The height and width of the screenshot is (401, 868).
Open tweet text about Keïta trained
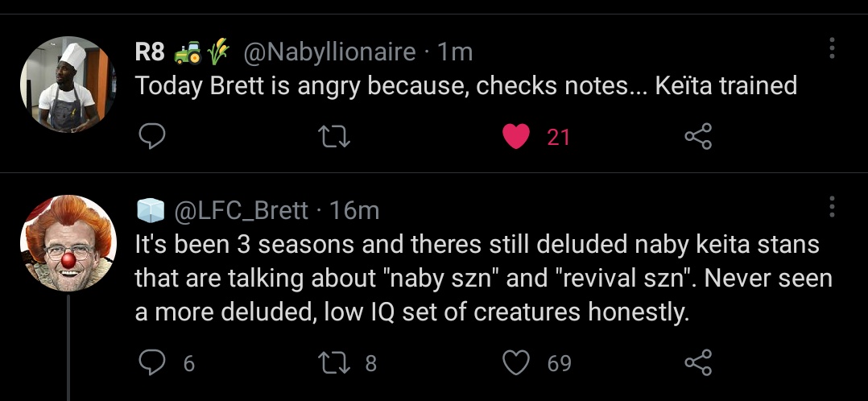pos(466,85)
